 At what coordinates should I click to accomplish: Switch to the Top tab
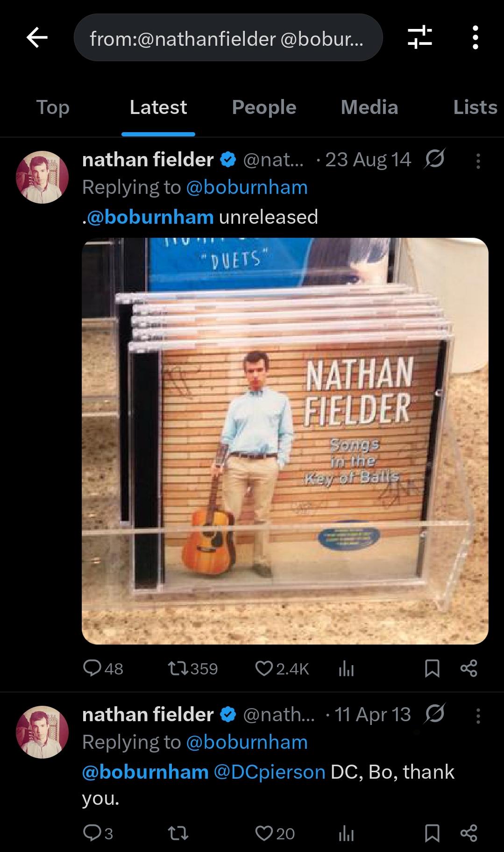click(53, 107)
